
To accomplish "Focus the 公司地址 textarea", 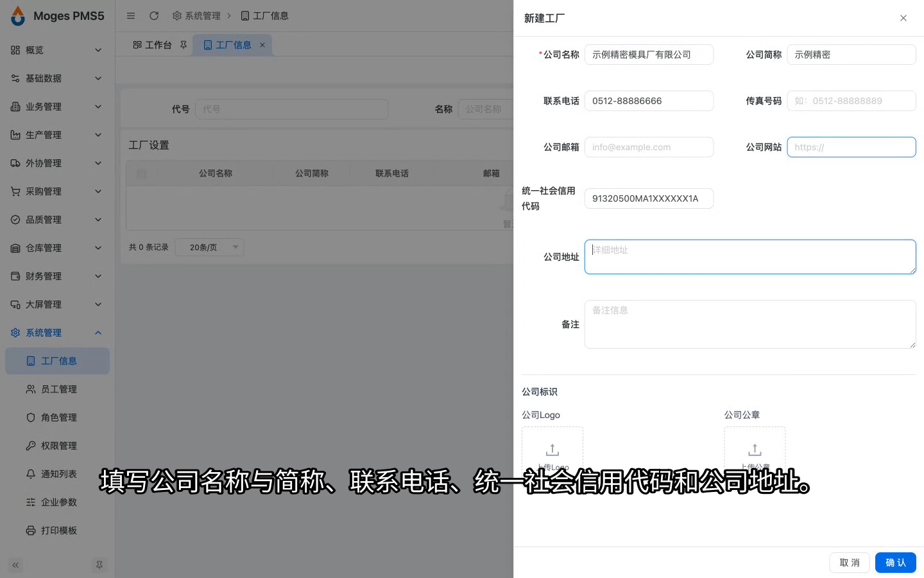I will (750, 257).
